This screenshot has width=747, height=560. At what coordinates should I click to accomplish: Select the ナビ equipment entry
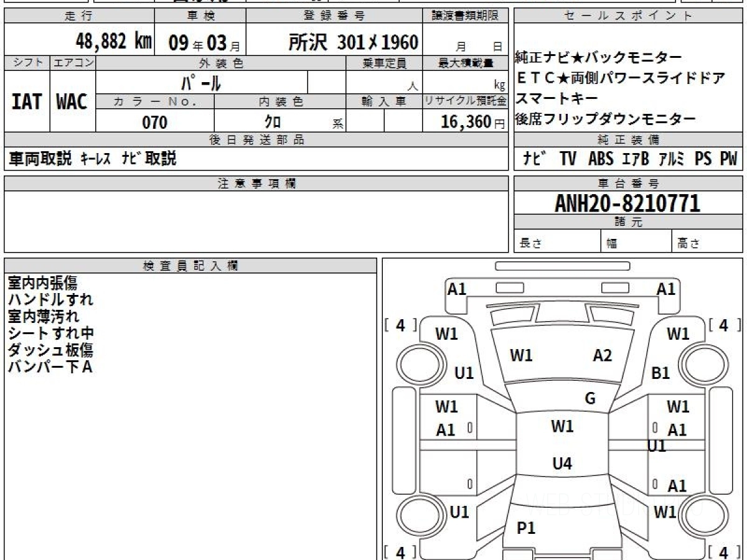[535, 159]
